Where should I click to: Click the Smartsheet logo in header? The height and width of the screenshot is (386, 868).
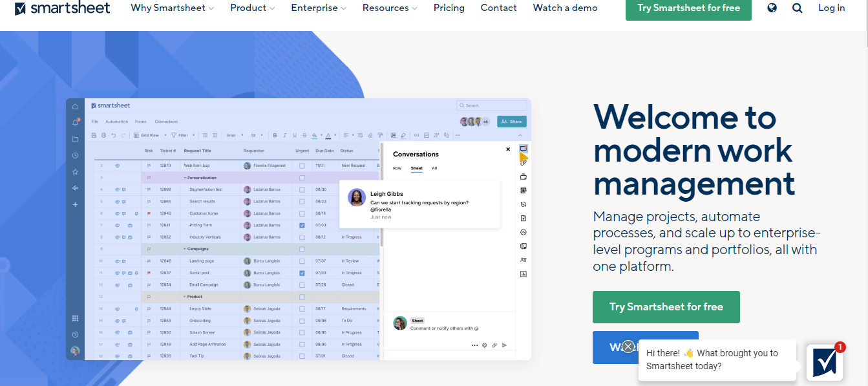(x=62, y=8)
